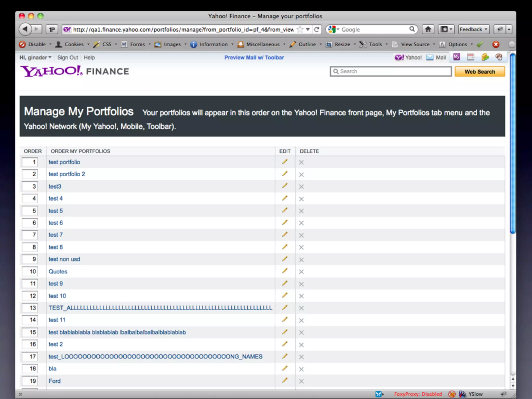This screenshot has height=399, width=532.
Task: Click the back navigation arrow
Action: tap(25, 29)
